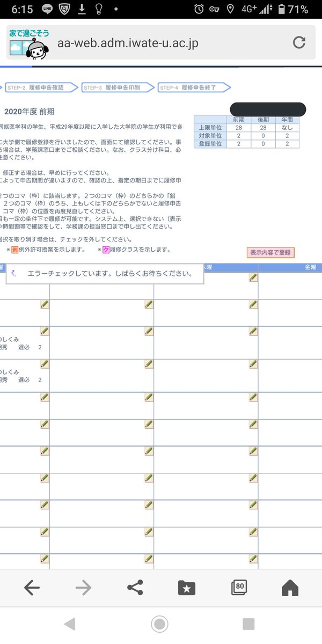Image resolution: width=322 pixels, height=644 pixels.
Task: Click the 金曜 column header
Action: (x=311, y=267)
